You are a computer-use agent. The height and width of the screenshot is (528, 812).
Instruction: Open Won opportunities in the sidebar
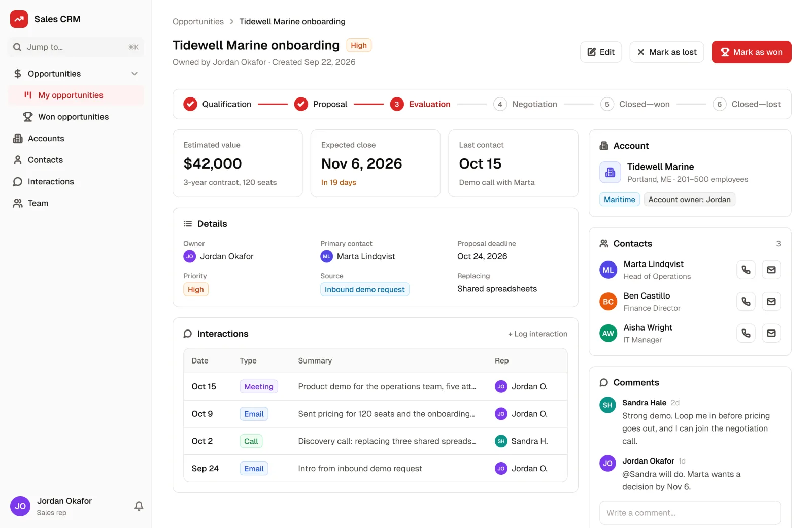pyautogui.click(x=76, y=117)
